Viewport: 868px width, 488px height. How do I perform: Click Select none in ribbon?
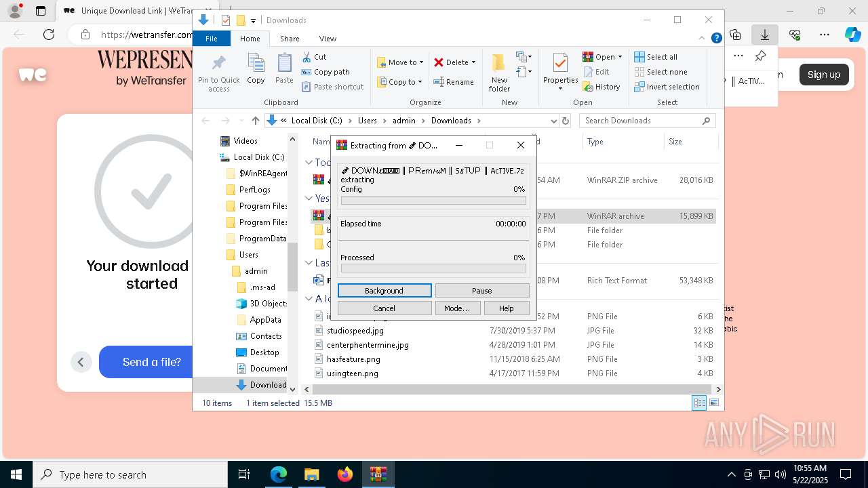pos(660,72)
